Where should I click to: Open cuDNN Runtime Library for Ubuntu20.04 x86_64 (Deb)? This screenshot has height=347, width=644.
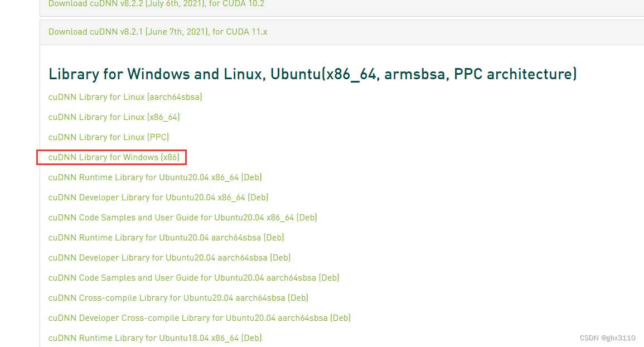click(x=155, y=177)
